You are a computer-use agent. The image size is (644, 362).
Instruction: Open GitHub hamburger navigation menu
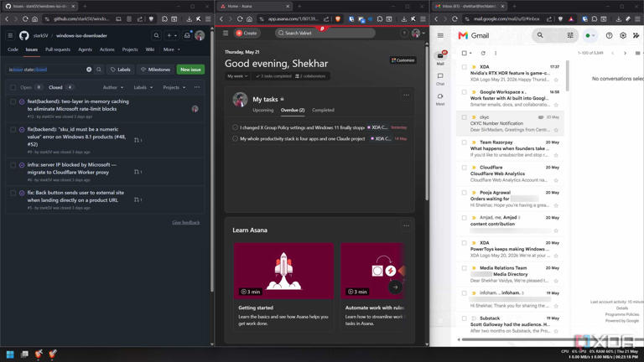pyautogui.click(x=10, y=36)
